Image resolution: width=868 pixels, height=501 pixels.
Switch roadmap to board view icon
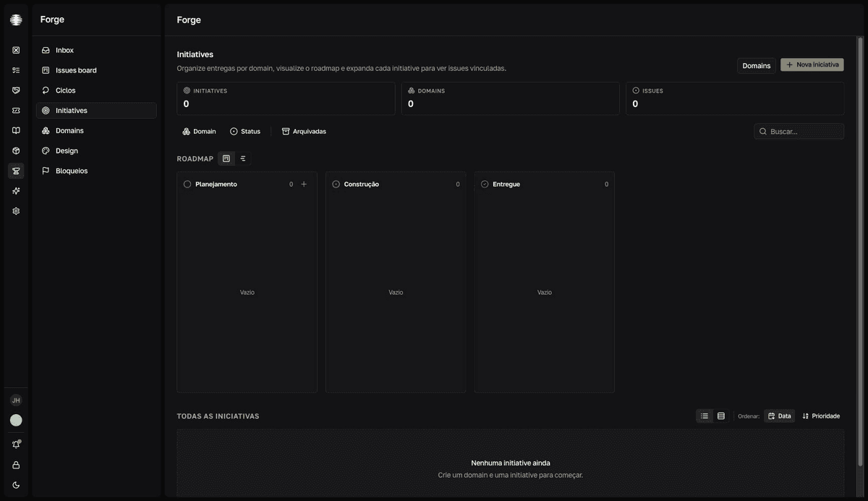click(226, 159)
